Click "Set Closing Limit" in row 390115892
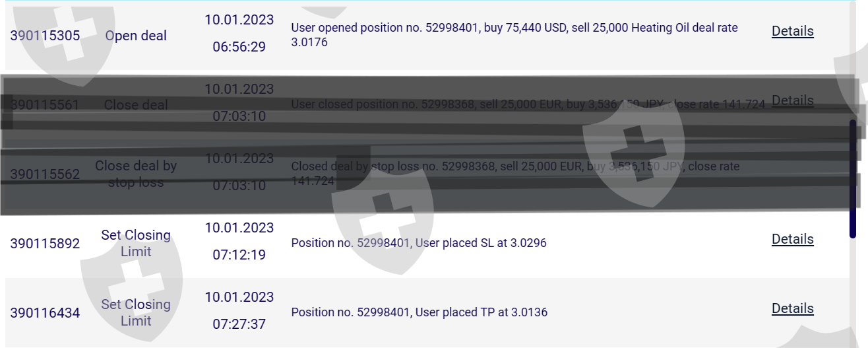 point(136,243)
